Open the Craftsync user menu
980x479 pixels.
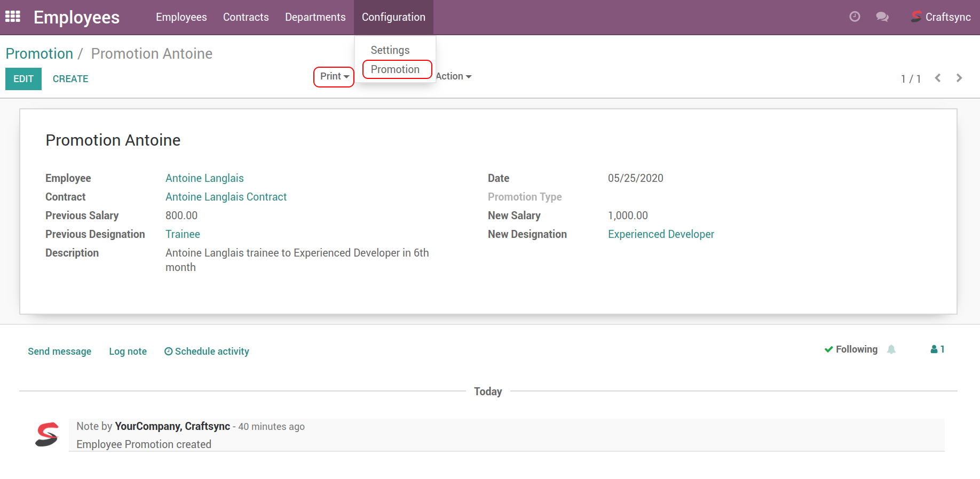coord(941,17)
